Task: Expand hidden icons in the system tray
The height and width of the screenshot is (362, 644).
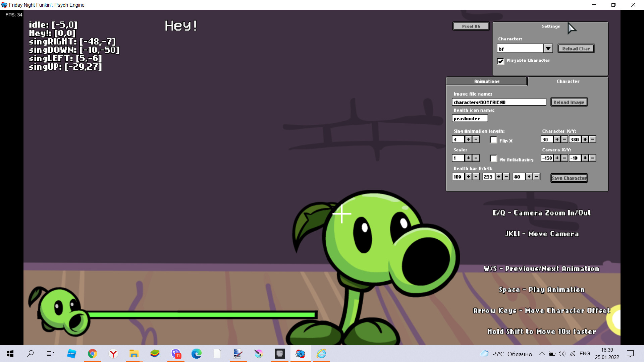Action: tap(542, 353)
